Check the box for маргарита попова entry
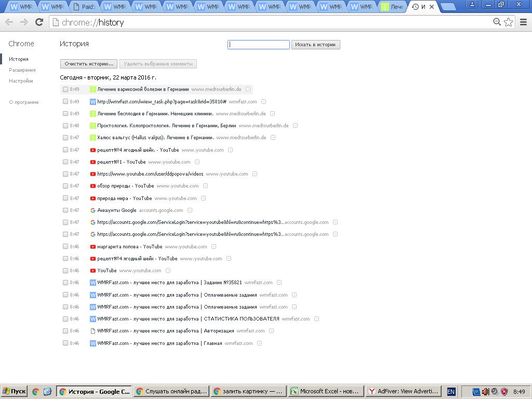532x399 pixels. pos(65,246)
